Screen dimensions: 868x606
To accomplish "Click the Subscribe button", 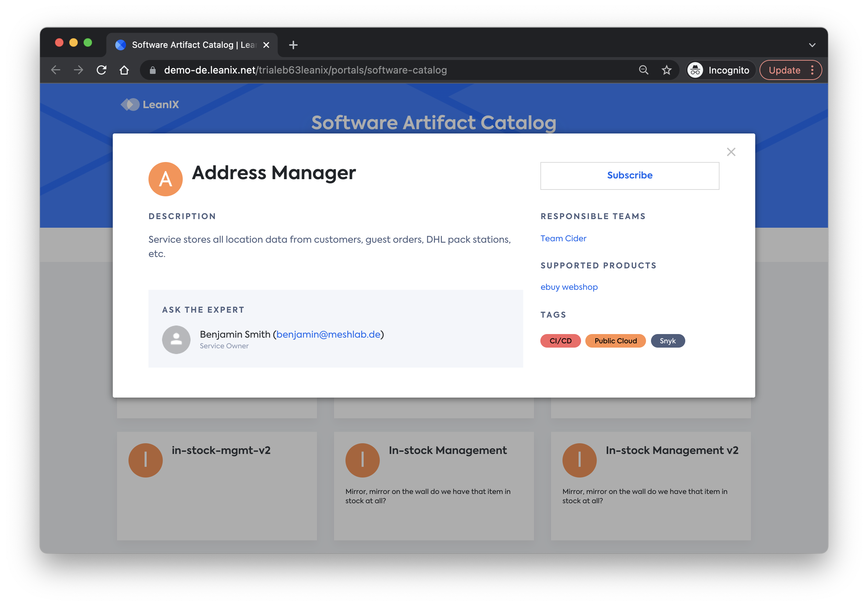I will [630, 175].
